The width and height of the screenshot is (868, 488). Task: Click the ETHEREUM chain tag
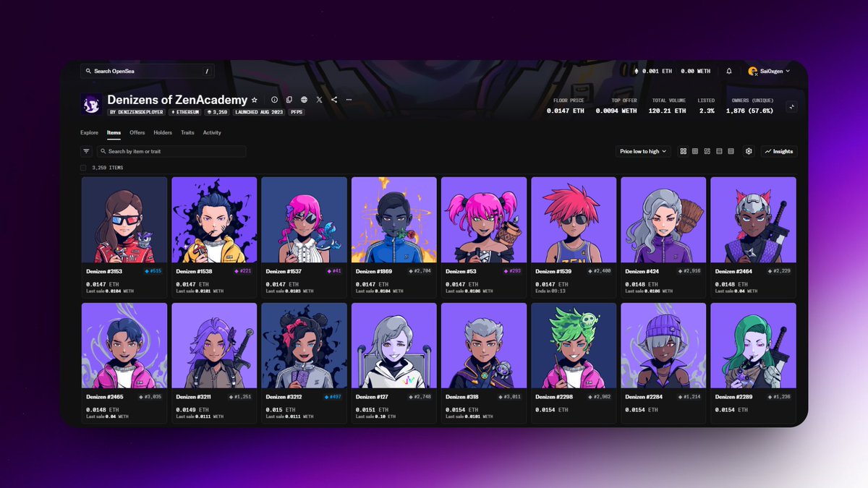tap(184, 113)
